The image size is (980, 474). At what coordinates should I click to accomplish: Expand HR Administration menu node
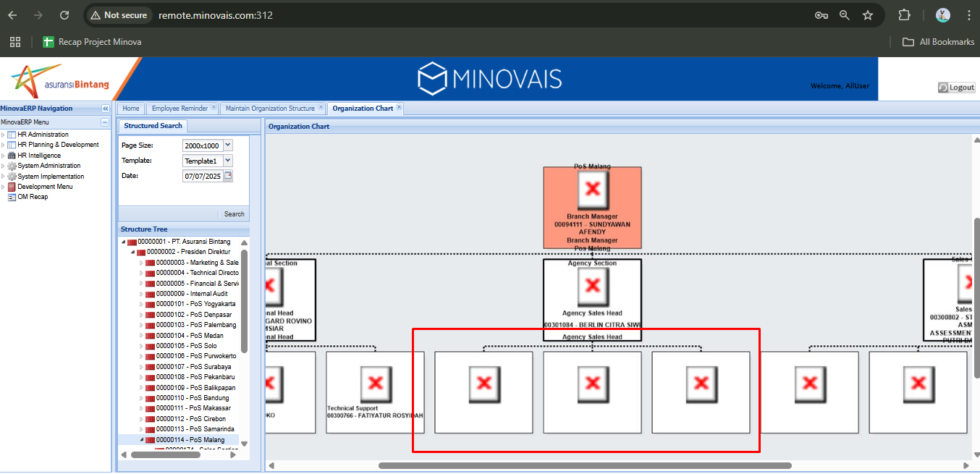point(3,135)
